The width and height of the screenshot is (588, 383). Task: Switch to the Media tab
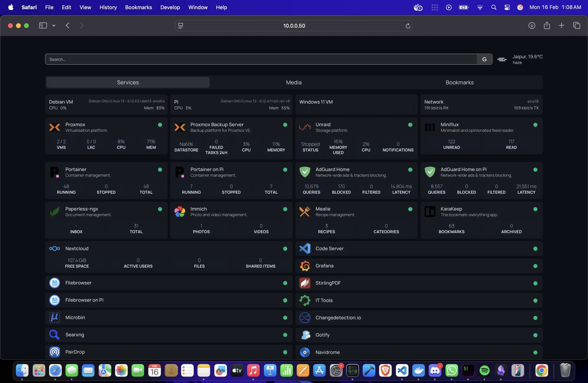[293, 82]
